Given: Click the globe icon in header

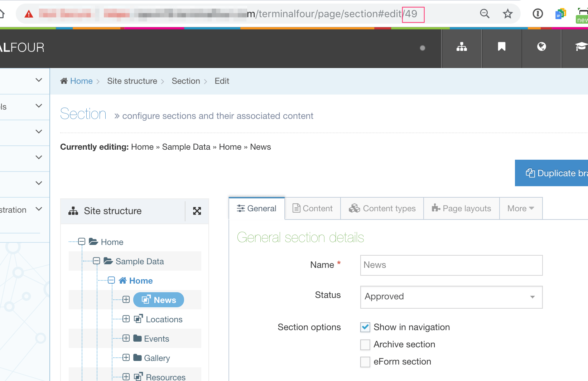Looking at the screenshot, I should tap(541, 47).
